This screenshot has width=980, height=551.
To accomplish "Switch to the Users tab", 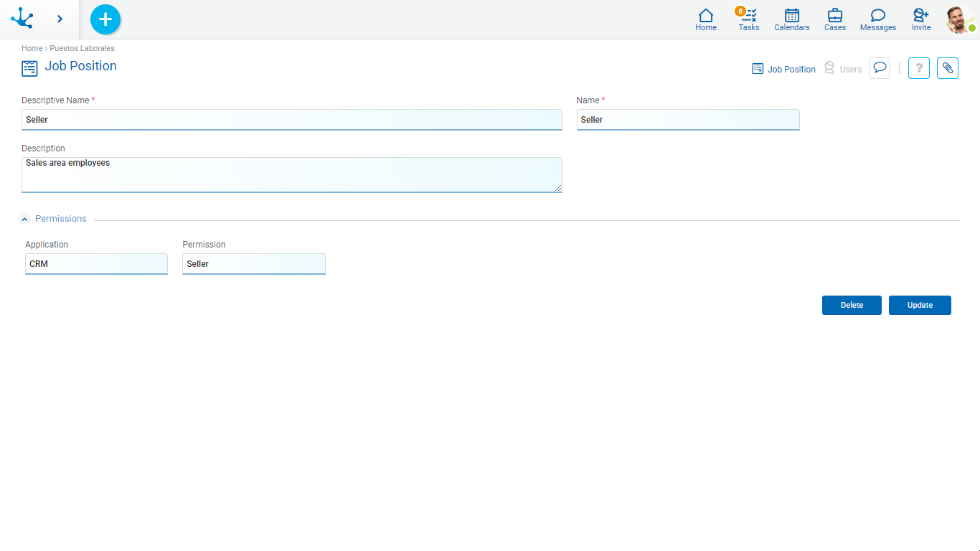I will coord(843,69).
